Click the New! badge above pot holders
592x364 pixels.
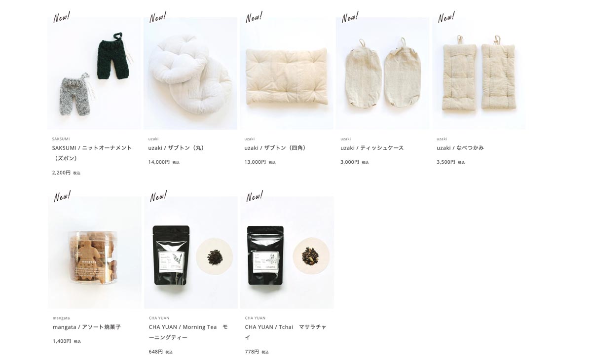(x=446, y=17)
